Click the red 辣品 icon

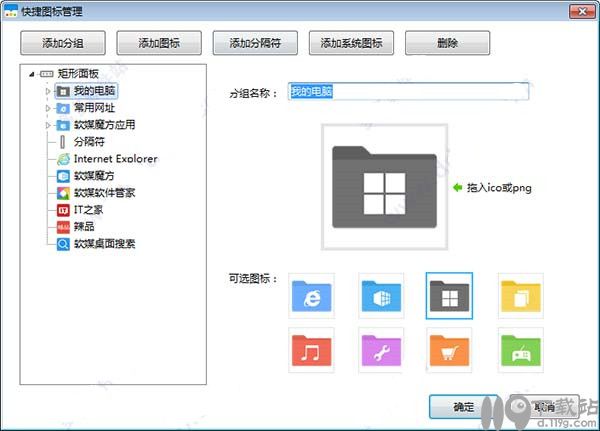click(x=63, y=227)
